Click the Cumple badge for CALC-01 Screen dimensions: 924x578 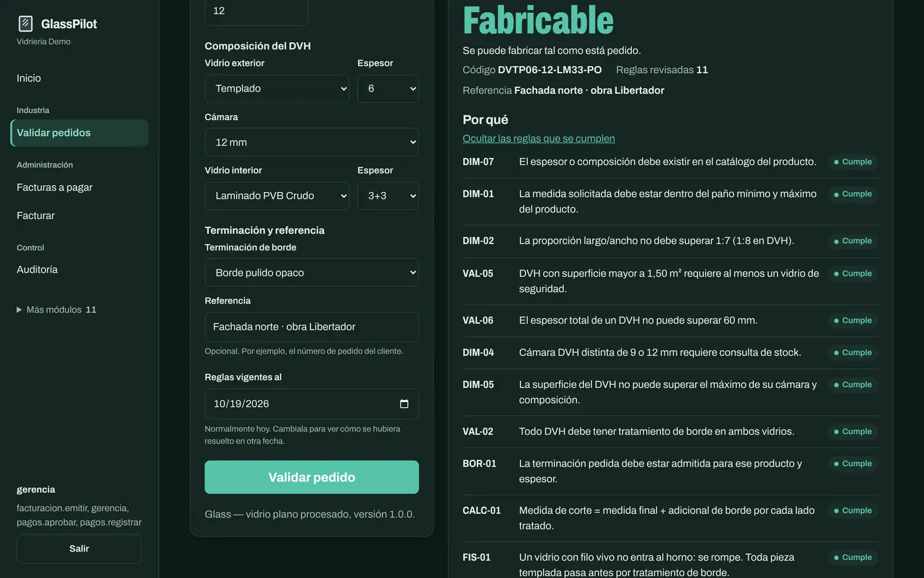[853, 511]
